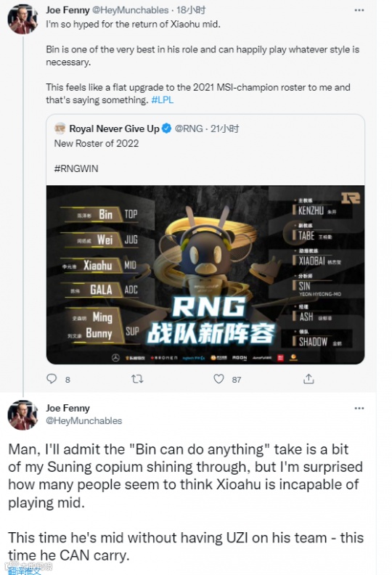The width and height of the screenshot is (392, 575).
Task: Retweet the Joe Fenny post
Action: 137,379
